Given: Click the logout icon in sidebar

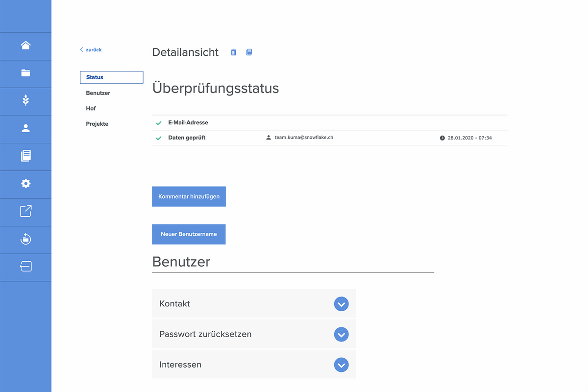Looking at the screenshot, I should pos(25,266).
